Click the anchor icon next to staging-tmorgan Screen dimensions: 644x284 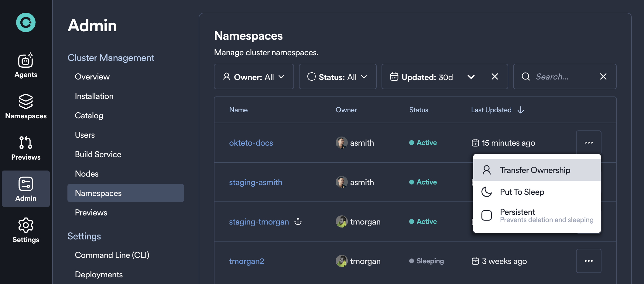298,222
